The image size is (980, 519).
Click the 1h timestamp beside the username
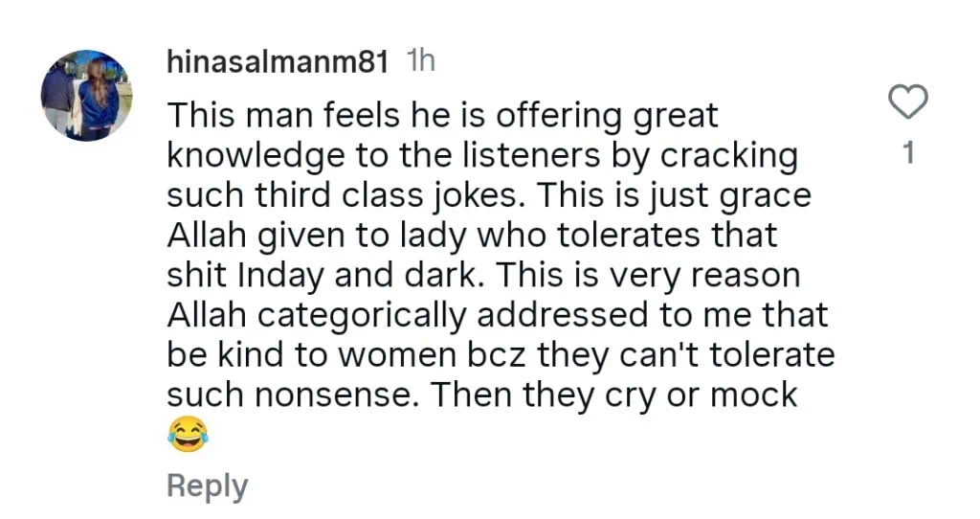tap(421, 62)
